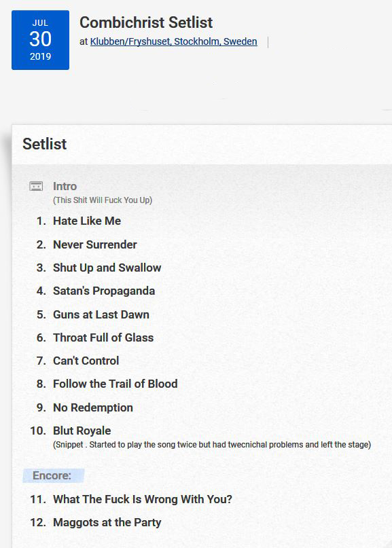This screenshot has width=392, height=548.
Task: Select the song Can't Control
Action: coord(86,361)
